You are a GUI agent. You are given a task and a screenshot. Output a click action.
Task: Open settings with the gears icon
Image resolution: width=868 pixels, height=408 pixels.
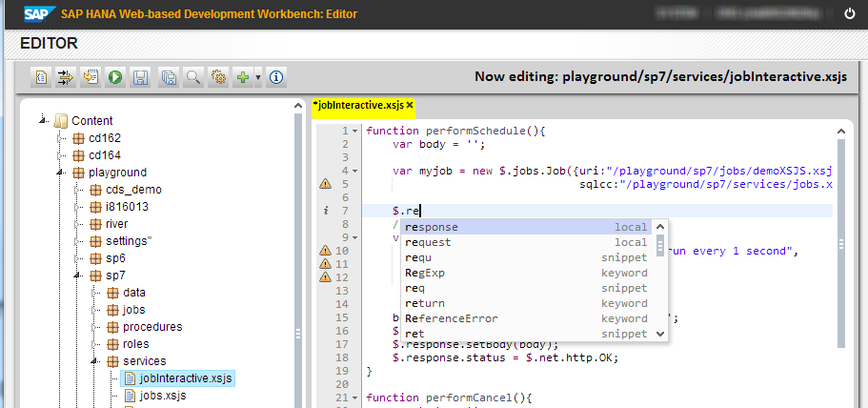pyautogui.click(x=218, y=77)
